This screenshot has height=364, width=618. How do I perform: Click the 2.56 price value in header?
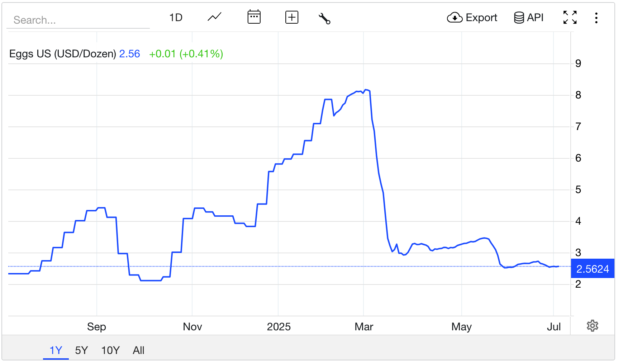click(129, 54)
